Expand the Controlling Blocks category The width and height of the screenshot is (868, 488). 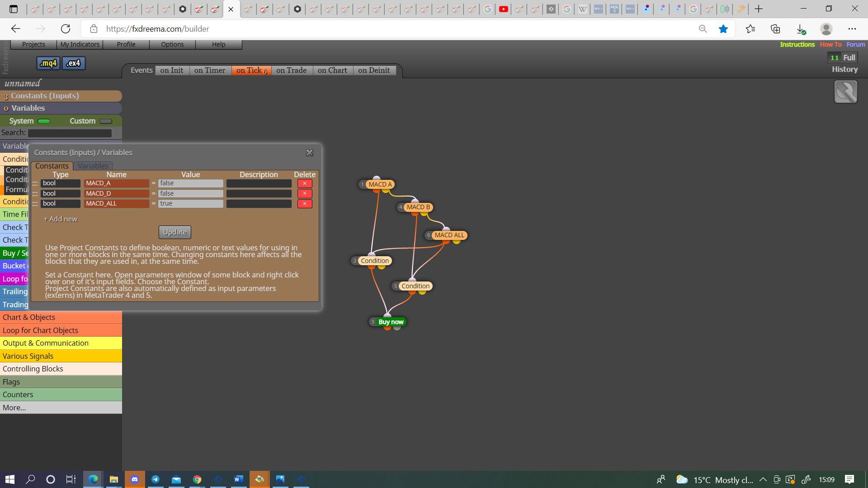(61, 369)
